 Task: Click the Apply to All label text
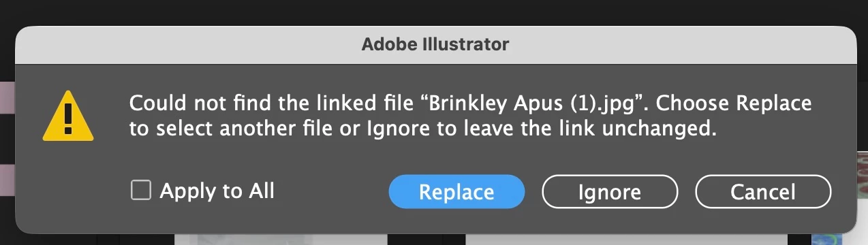(217, 191)
